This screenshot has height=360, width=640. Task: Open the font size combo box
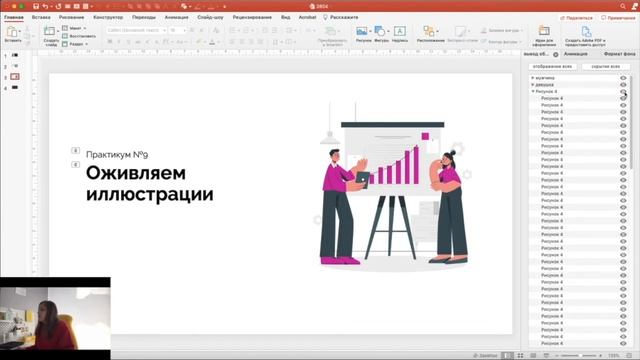tap(177, 30)
